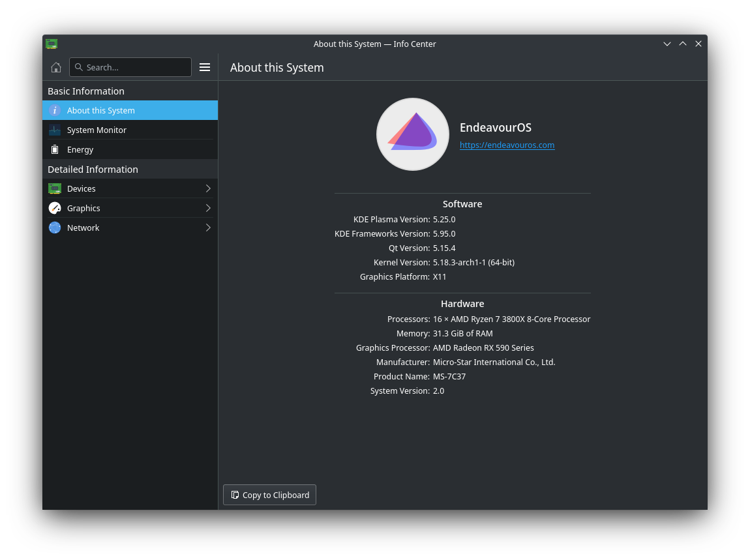
Task: Minimize the Info Center window
Action: click(667, 44)
